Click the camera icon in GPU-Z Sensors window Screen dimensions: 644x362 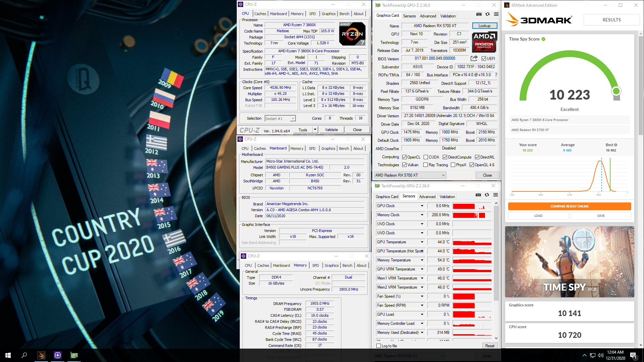click(478, 195)
